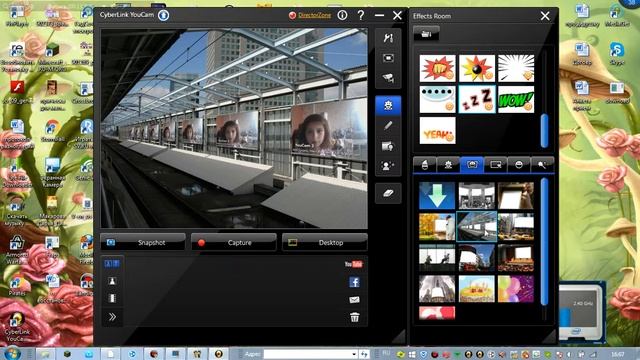Click the eraser clear-effects icon
This screenshot has width=640, height=360.
tap(388, 193)
